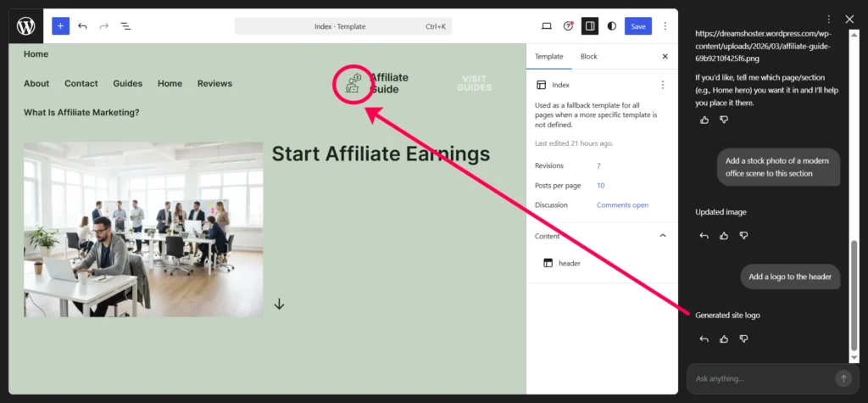Open the WordPress logo site menu
Image resolution: width=868 pixels, height=403 pixels.
[x=25, y=26]
